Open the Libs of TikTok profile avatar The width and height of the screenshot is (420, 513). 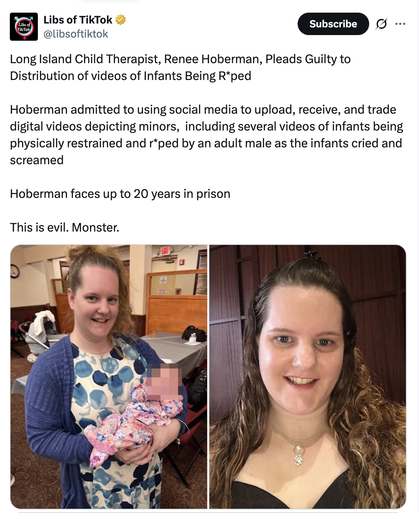pyautogui.click(x=24, y=27)
